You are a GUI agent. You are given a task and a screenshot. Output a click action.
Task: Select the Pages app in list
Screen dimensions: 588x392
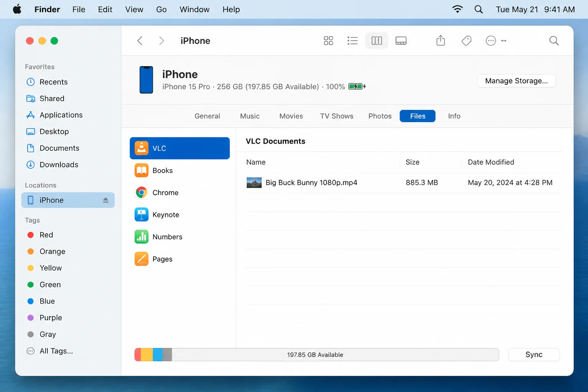click(x=180, y=259)
